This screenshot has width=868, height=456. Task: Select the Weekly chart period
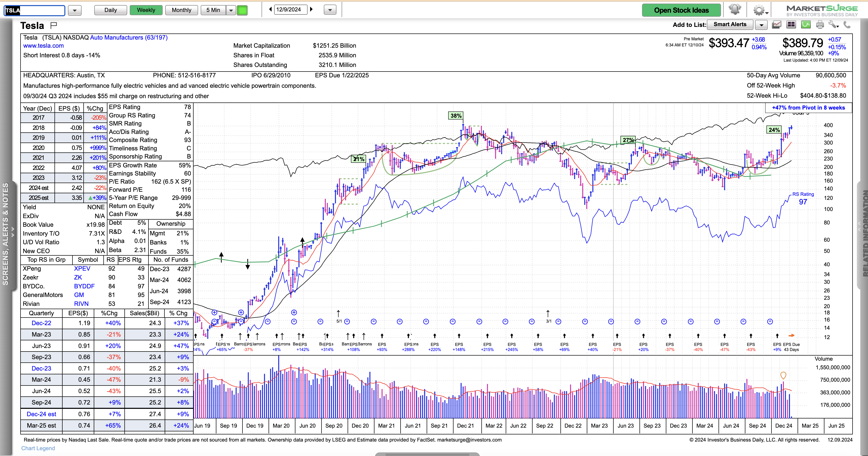point(146,10)
